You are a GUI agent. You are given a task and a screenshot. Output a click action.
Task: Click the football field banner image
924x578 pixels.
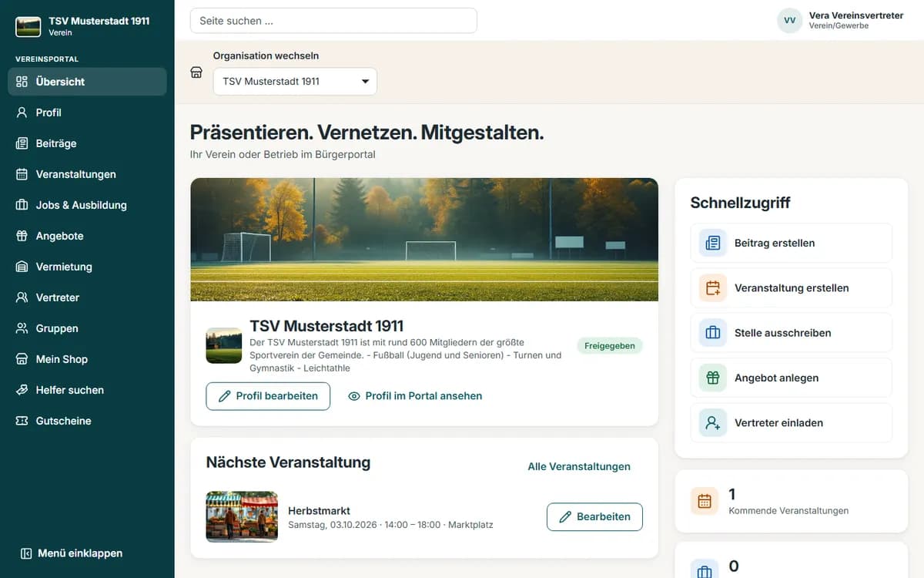click(x=424, y=240)
